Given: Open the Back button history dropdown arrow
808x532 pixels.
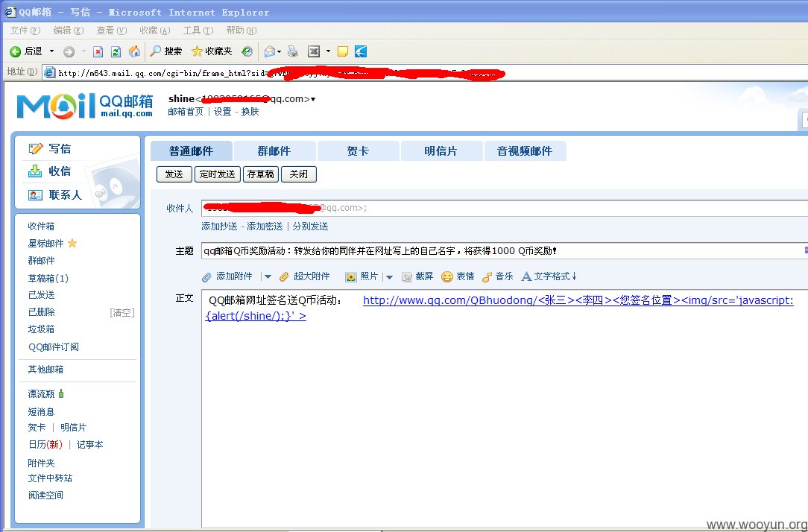Looking at the screenshot, I should tap(51, 51).
